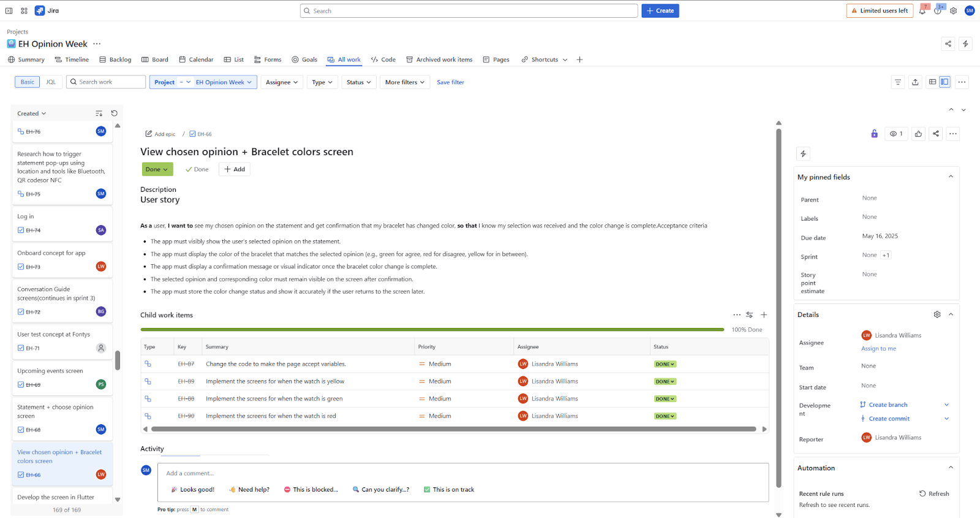Open the Backlog tab
This screenshot has width=980, height=518.
coord(115,59)
